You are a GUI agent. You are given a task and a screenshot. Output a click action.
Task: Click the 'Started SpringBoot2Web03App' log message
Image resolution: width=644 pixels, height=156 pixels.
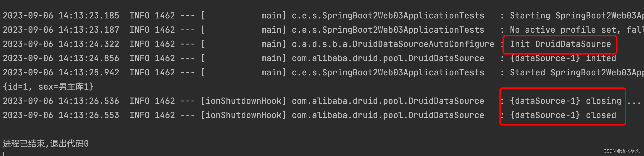576,72
